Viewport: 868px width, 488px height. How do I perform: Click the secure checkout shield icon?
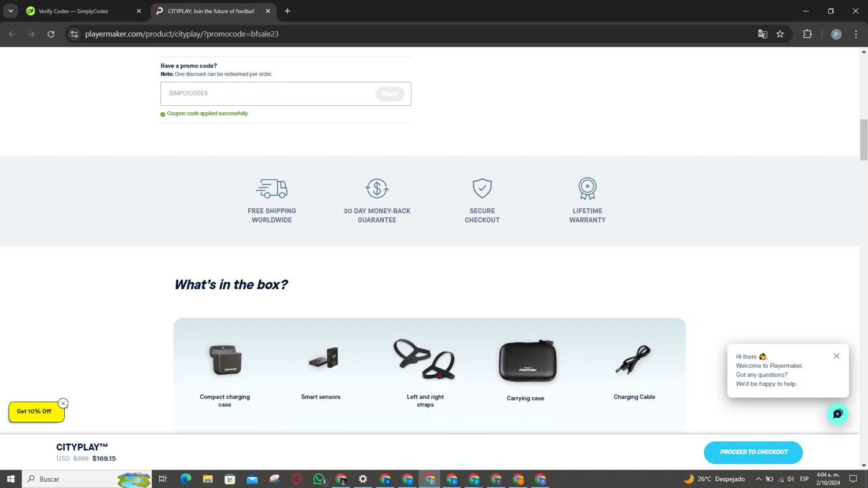coord(482,188)
